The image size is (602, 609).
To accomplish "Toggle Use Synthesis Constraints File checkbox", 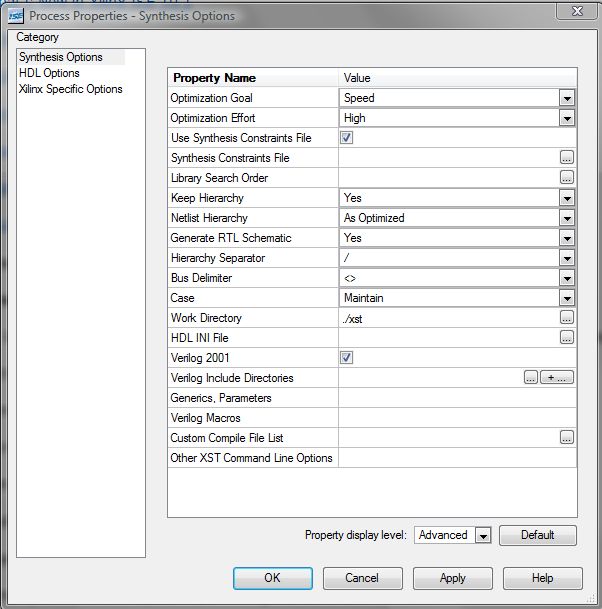I will (x=346, y=137).
